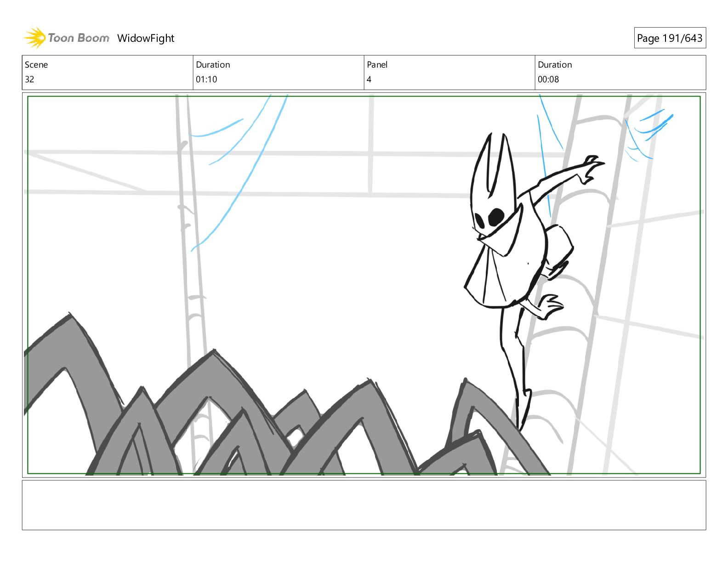Click the Panel label

click(x=377, y=65)
